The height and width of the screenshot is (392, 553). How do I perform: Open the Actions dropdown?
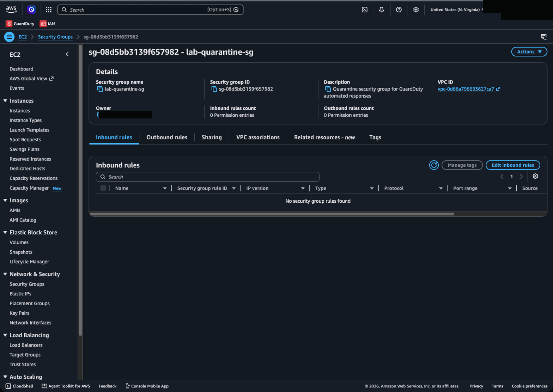(x=529, y=52)
